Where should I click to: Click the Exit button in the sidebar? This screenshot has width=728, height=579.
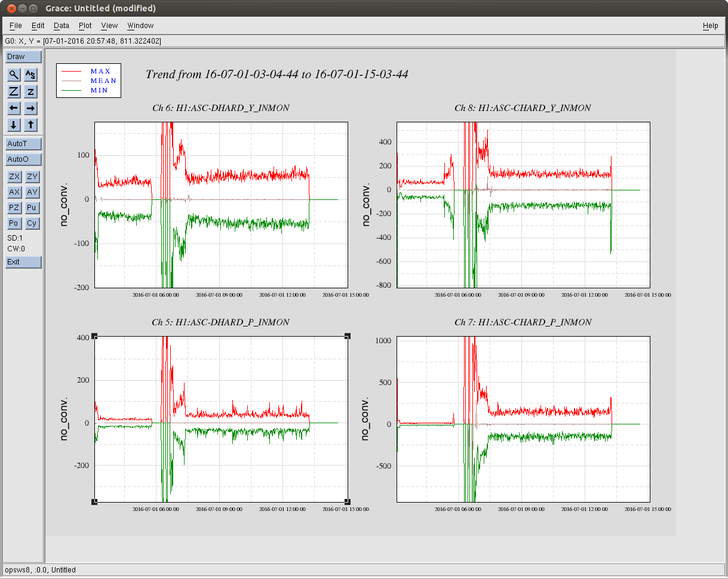pos(23,262)
